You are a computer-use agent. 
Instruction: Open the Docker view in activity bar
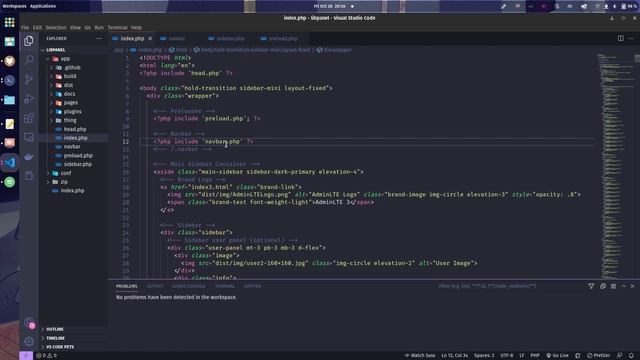pos(29,157)
